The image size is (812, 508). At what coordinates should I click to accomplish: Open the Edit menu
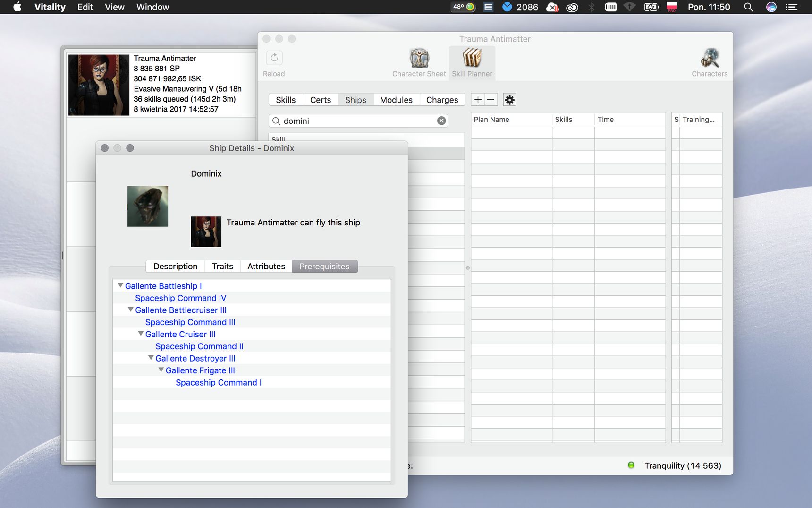coord(85,7)
